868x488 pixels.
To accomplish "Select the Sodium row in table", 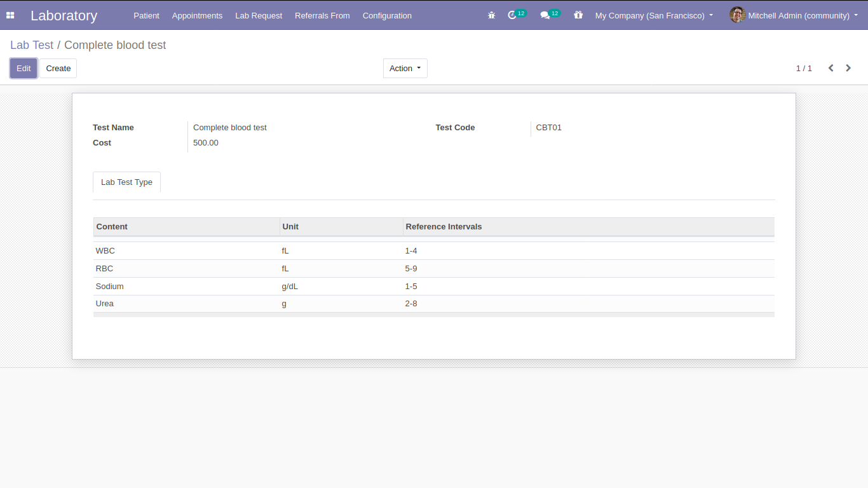I will (110, 287).
